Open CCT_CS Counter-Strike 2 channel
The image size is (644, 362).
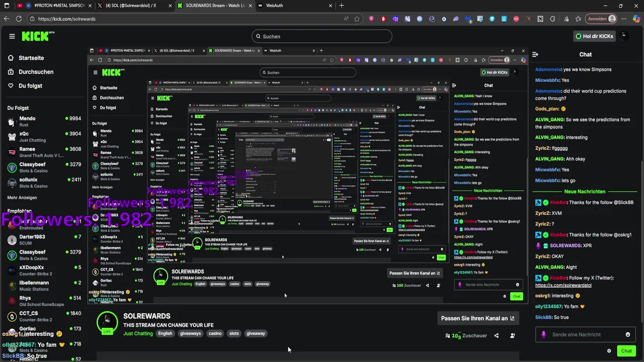(44, 316)
